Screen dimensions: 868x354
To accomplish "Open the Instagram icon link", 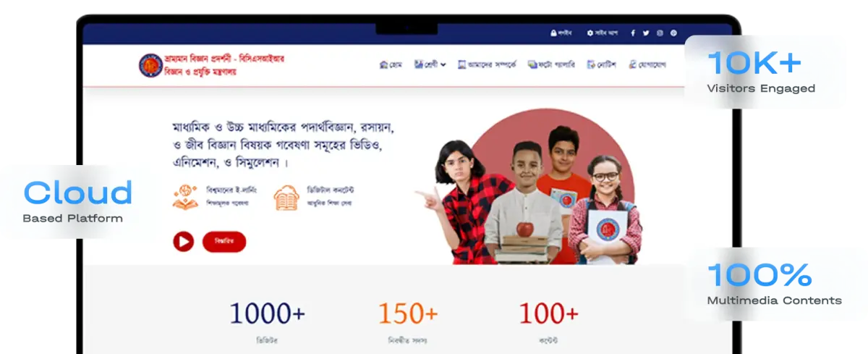I will coord(660,33).
